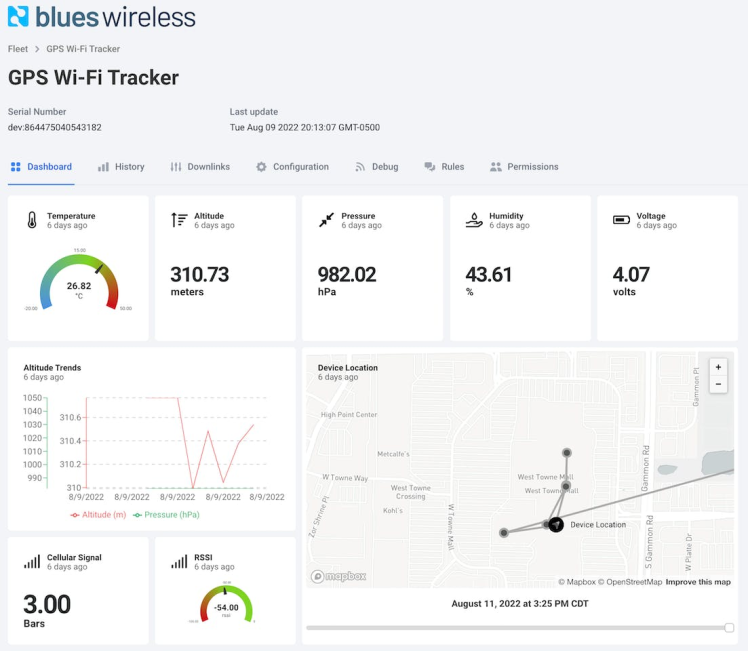Click the GPS Wi-Fi Tracker page heading

tap(94, 77)
